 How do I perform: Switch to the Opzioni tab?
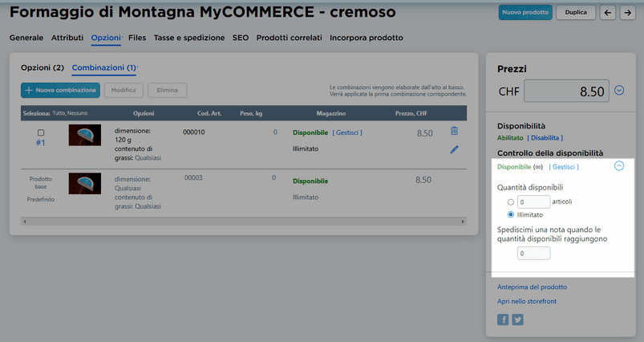coord(106,38)
